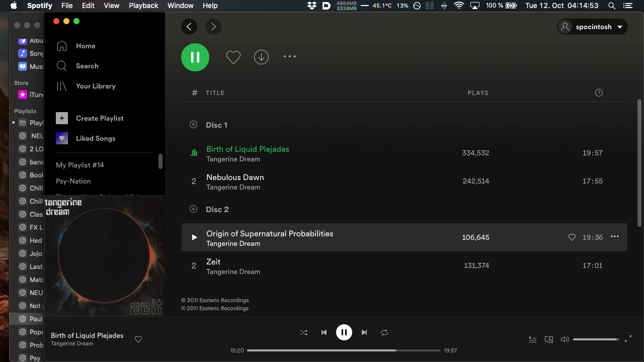
Task: Open the connect to a device menu
Action: tap(549, 339)
